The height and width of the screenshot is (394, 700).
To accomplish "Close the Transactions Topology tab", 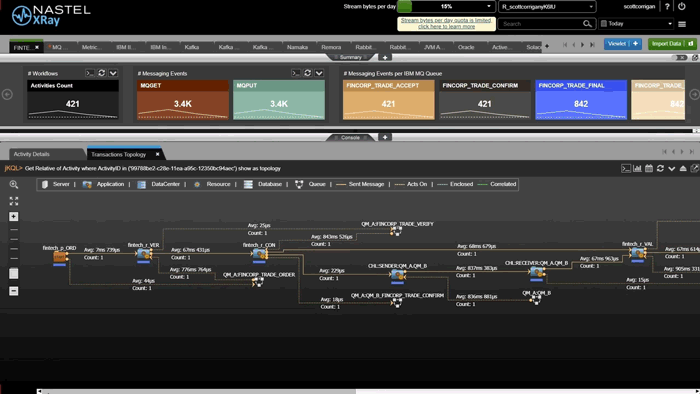I will tap(158, 154).
